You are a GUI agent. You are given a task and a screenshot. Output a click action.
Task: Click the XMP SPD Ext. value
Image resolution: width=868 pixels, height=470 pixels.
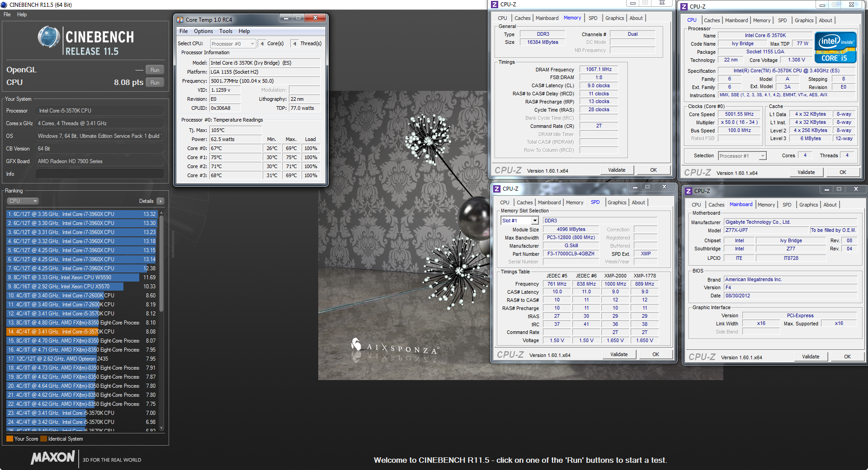[x=646, y=254]
